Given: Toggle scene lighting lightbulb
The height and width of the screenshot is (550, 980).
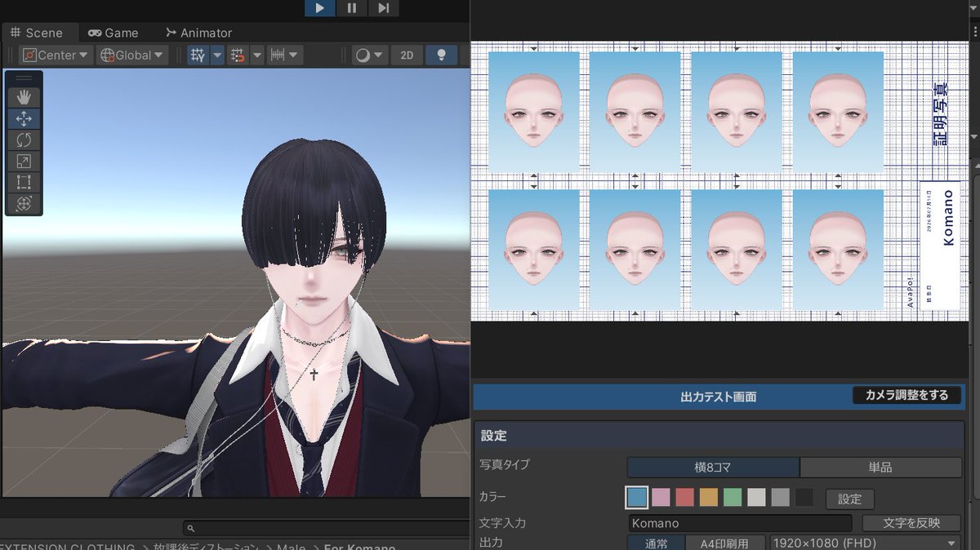Looking at the screenshot, I should (442, 55).
